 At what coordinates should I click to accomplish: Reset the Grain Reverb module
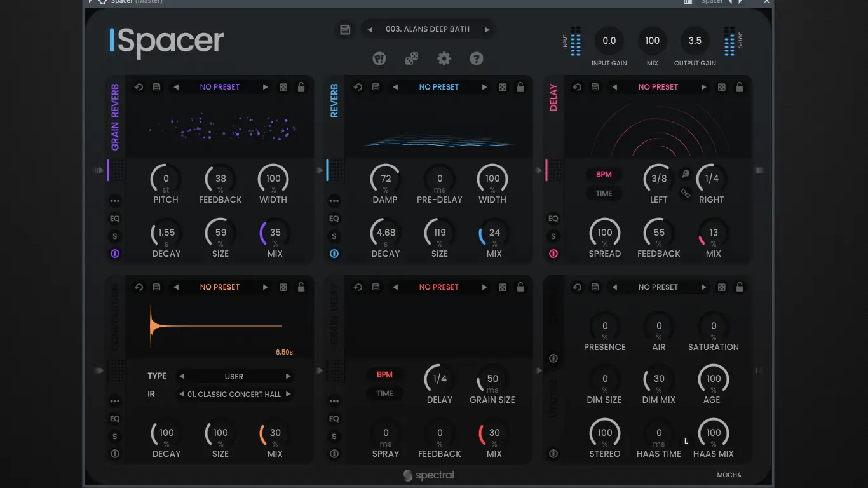pyautogui.click(x=139, y=87)
